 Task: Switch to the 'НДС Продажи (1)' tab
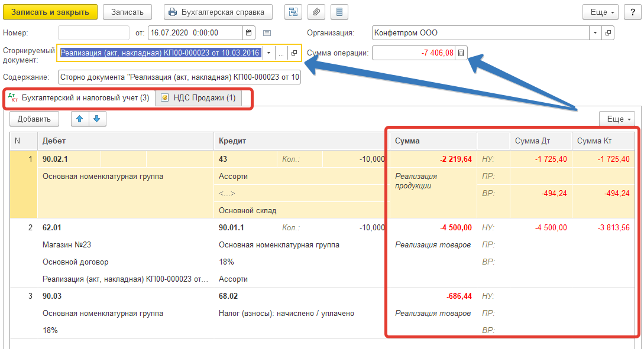click(x=199, y=98)
